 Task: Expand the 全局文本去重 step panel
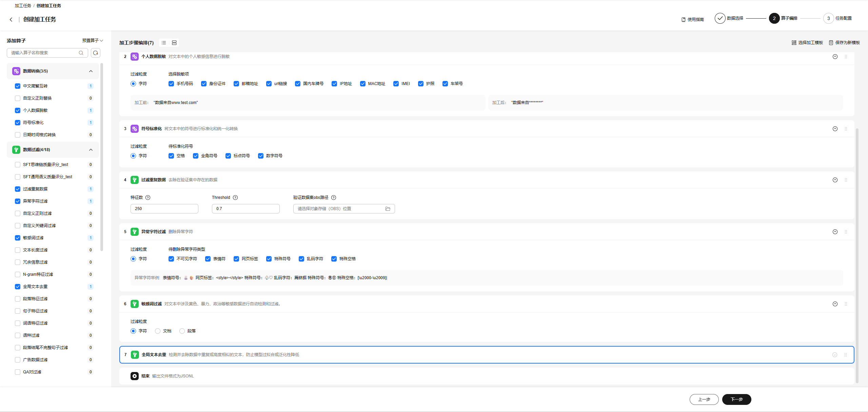[834, 355]
